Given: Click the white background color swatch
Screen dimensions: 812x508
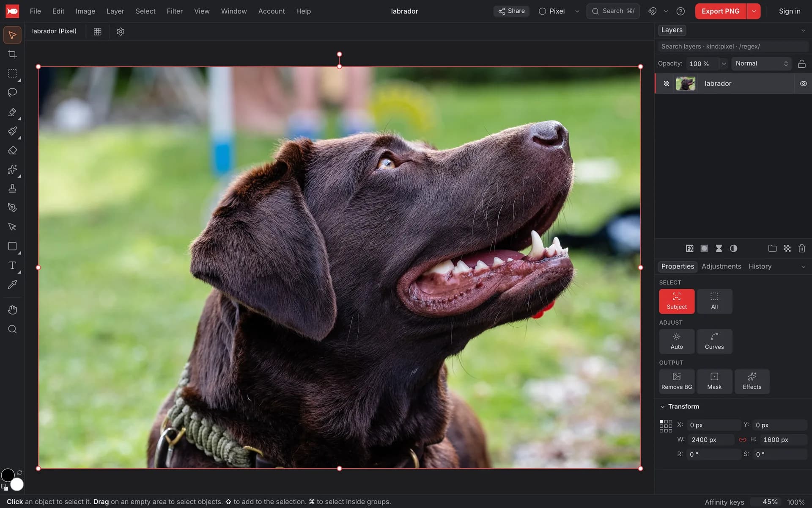Looking at the screenshot, I should [17, 484].
